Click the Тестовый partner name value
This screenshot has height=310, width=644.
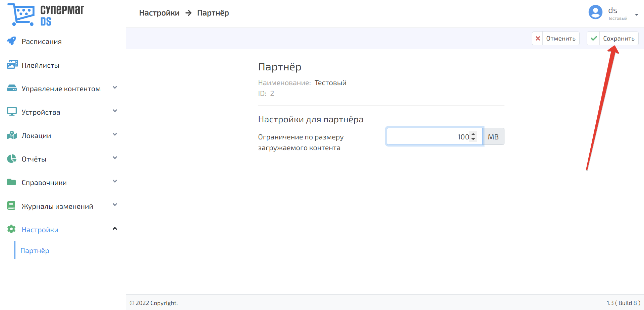[x=330, y=83]
